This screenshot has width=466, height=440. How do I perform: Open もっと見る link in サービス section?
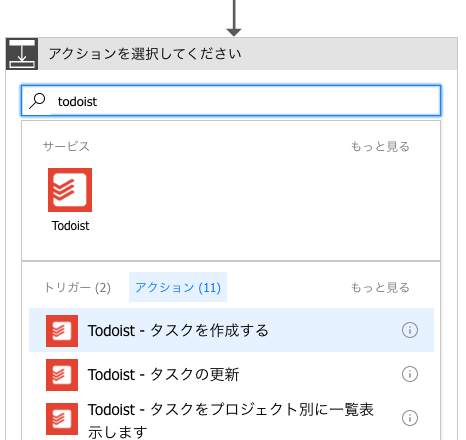pos(380,146)
